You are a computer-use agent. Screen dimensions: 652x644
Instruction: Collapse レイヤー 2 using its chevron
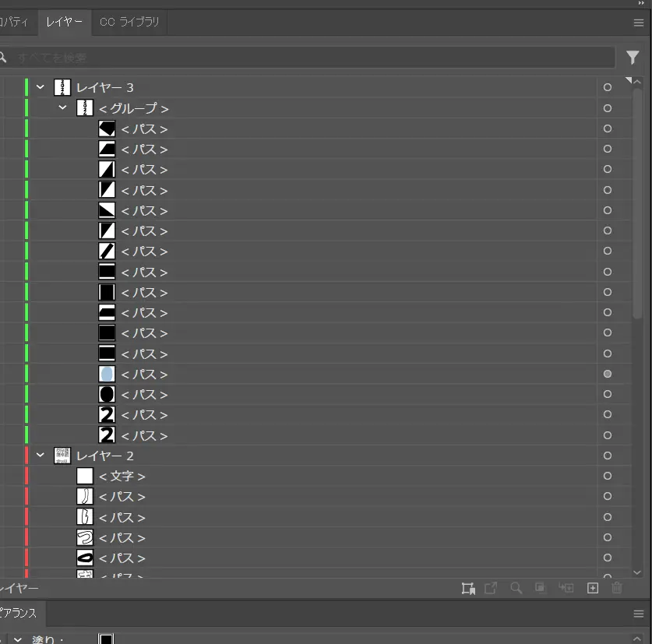click(x=41, y=456)
